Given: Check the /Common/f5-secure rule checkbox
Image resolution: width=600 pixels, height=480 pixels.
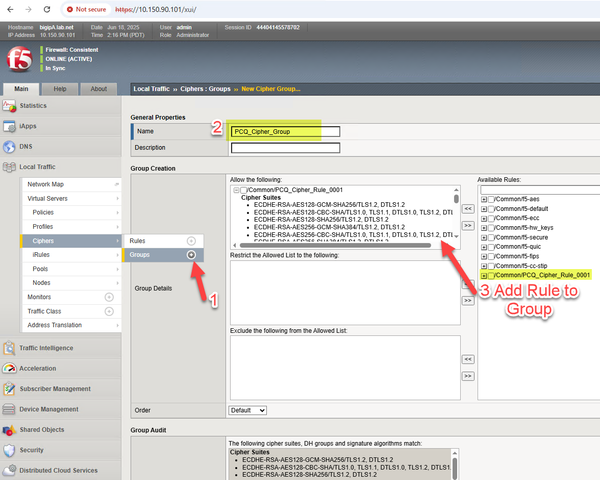Looking at the screenshot, I should (x=493, y=237).
